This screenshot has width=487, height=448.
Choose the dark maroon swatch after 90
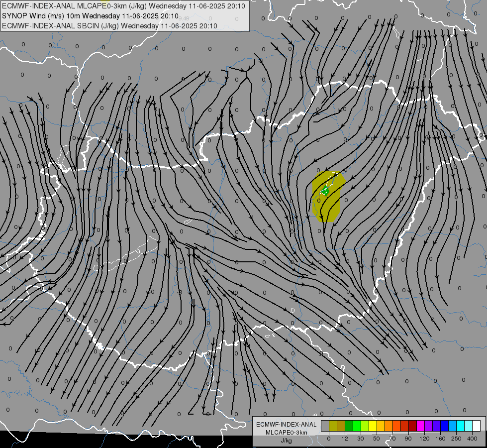click(413, 426)
